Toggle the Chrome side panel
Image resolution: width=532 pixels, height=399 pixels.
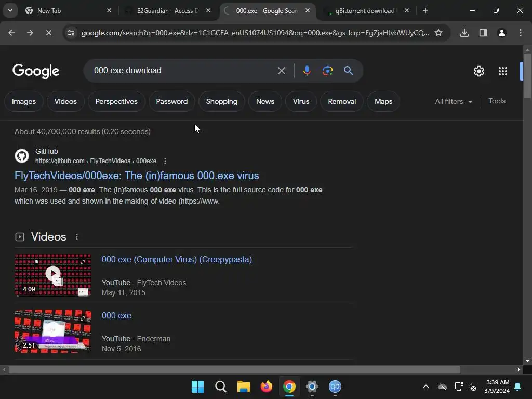(x=483, y=33)
